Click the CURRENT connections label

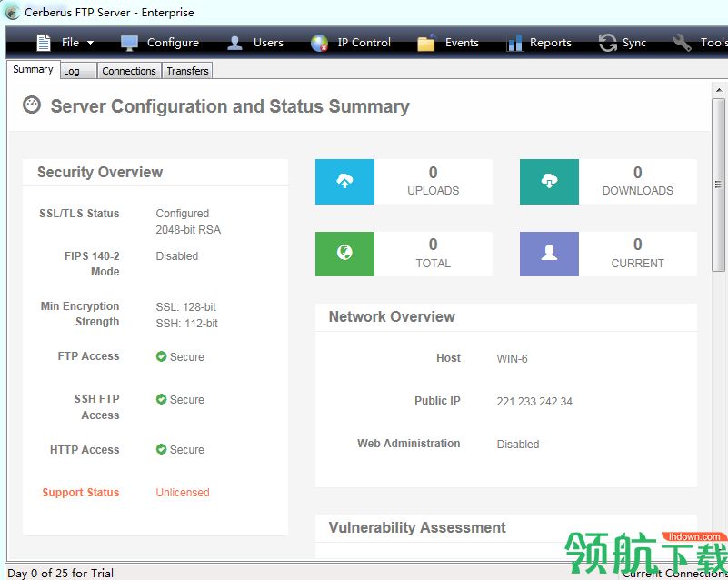tap(637, 264)
